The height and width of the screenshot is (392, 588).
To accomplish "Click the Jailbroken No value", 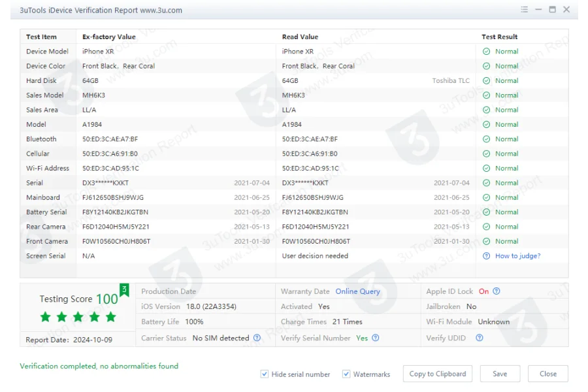I will pyautogui.click(x=471, y=306).
